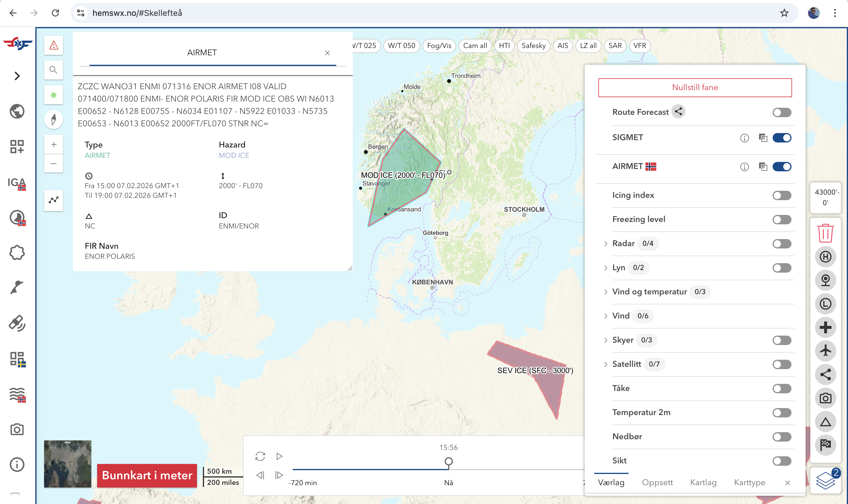Select the helipad H icon
This screenshot has height=504, width=848.
825,257
